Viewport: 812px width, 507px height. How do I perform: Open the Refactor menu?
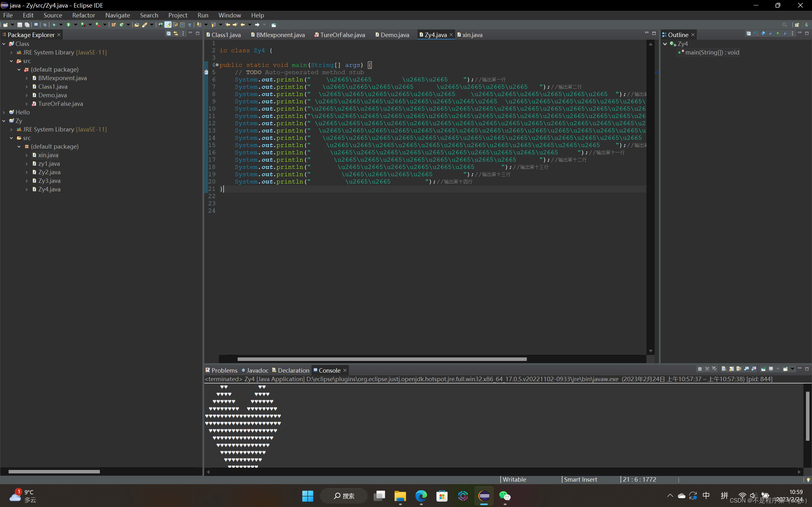coord(83,15)
